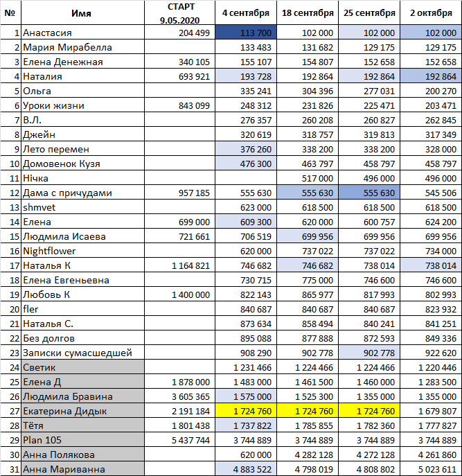Image resolution: width=462 pixels, height=476 pixels.
Task: Select the highlighted cell '376 260'
Action: click(246, 149)
